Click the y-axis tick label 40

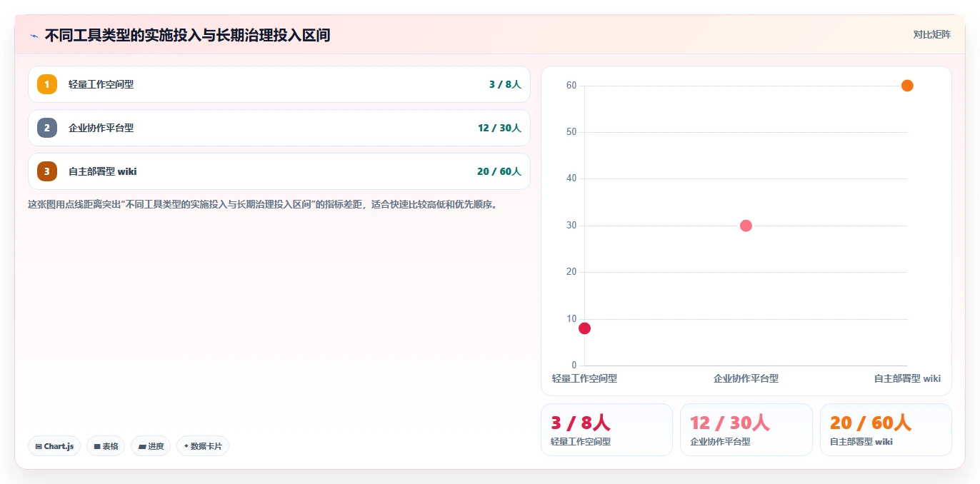pos(571,178)
